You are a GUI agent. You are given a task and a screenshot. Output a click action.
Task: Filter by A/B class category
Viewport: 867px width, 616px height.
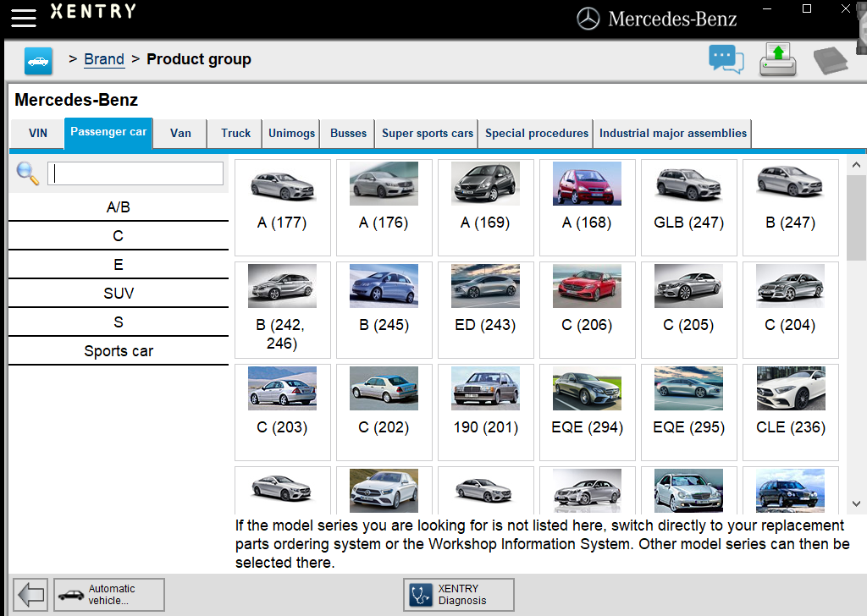click(x=119, y=207)
